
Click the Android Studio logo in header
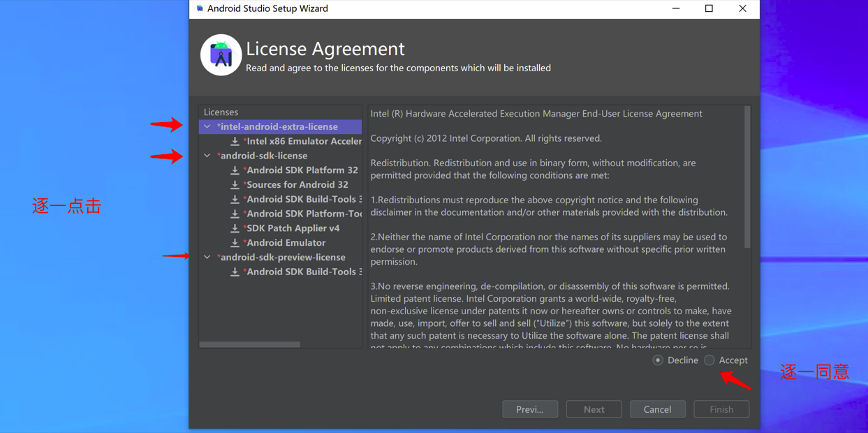point(221,55)
